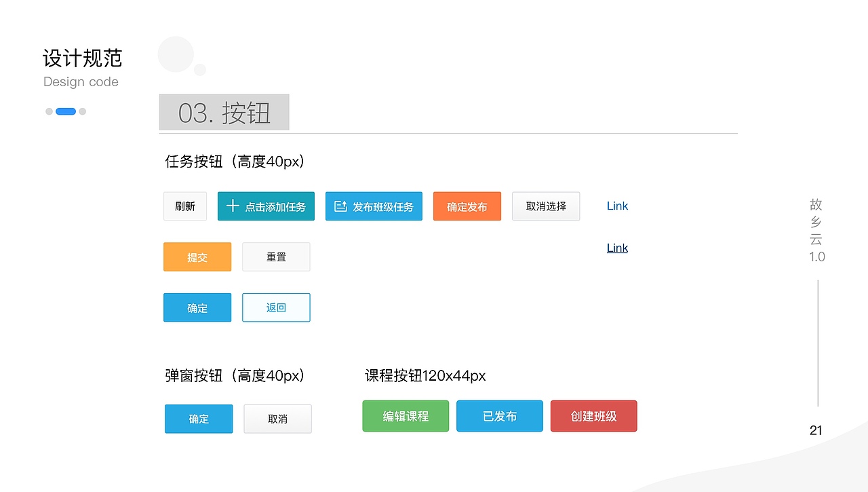This screenshot has width=868, height=492.
Task: Confirm publishing with 确定发布 button
Action: click(467, 206)
